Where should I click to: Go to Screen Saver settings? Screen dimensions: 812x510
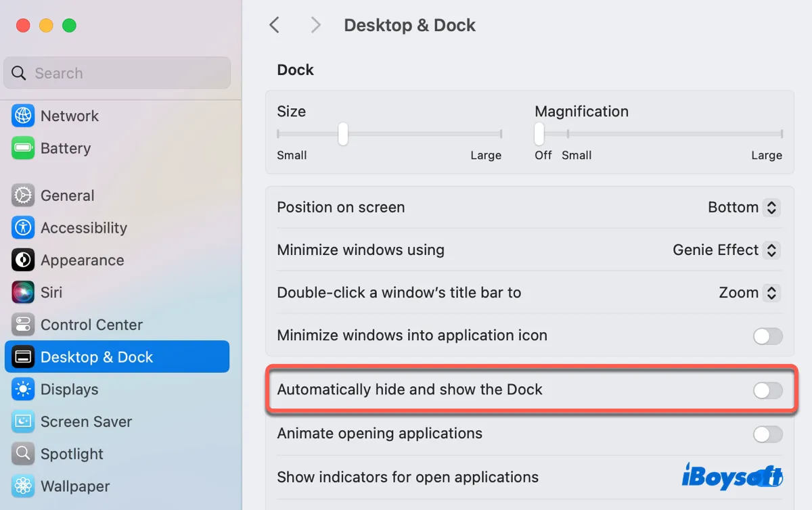86,421
